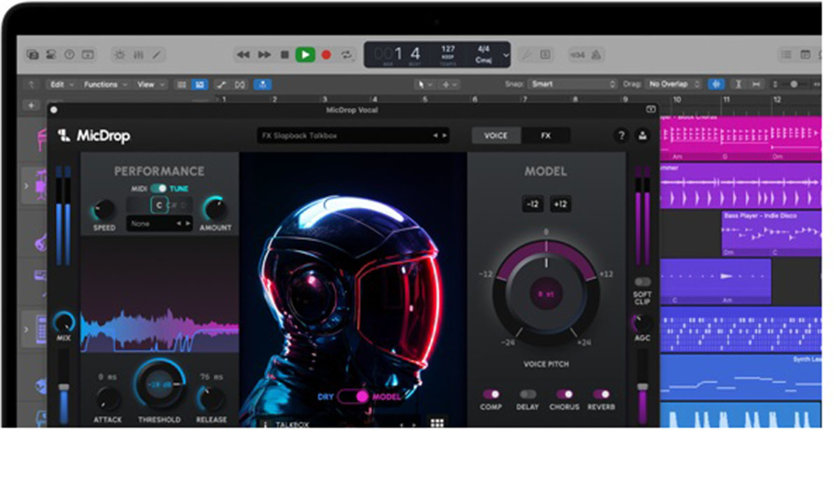The height and width of the screenshot is (504, 840).
Task: Start playback with green Play button
Action: (305, 55)
